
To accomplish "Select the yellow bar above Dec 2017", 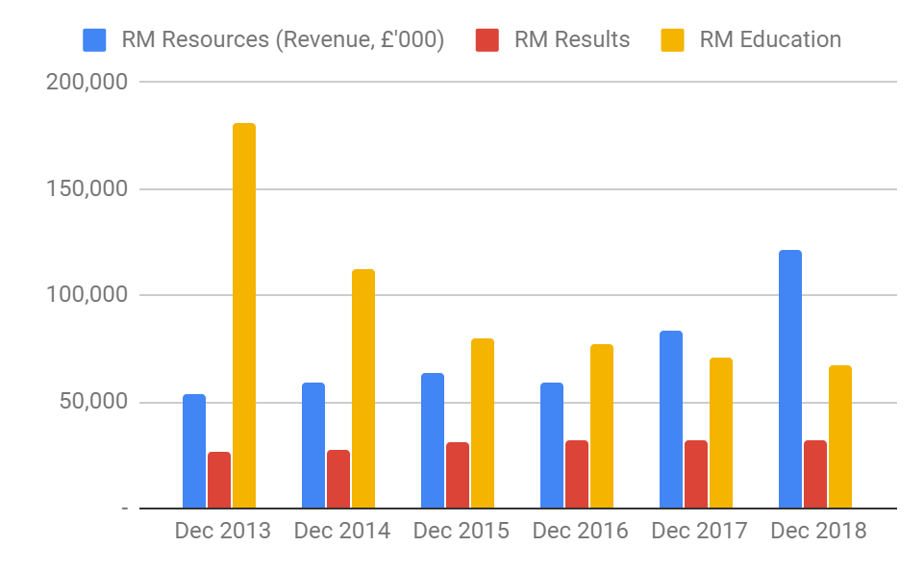I will coord(721,433).
